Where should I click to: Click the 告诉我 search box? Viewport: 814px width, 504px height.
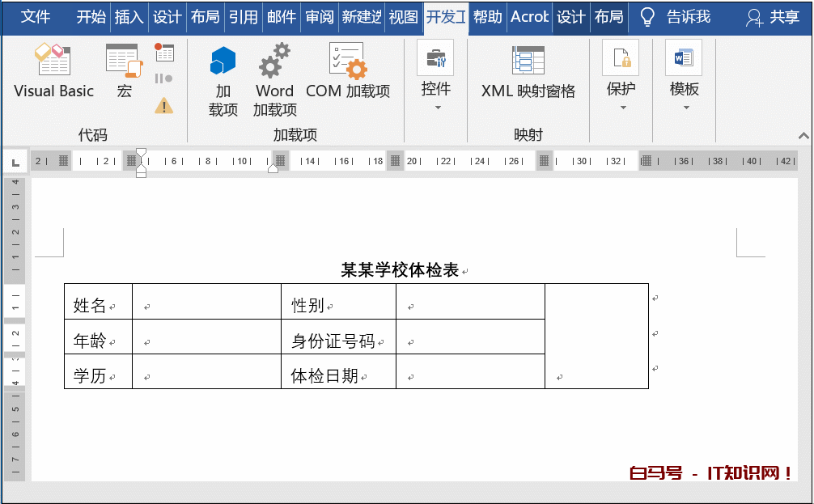coord(676,17)
